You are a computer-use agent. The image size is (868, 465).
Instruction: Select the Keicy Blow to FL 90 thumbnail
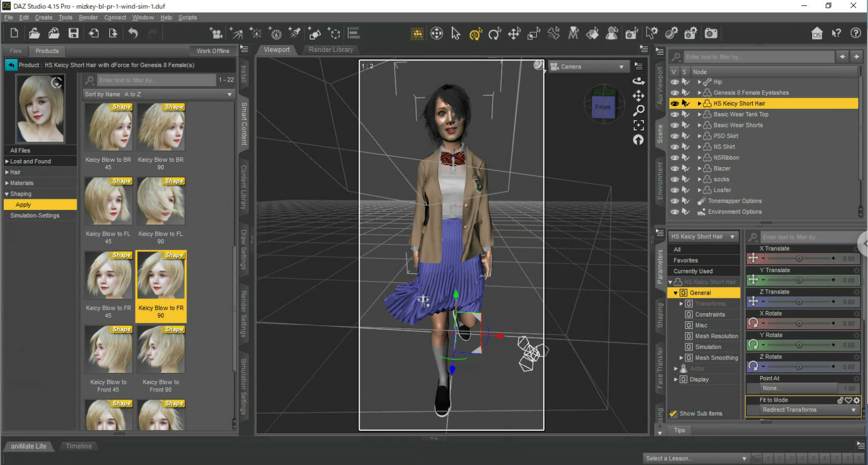tap(161, 201)
